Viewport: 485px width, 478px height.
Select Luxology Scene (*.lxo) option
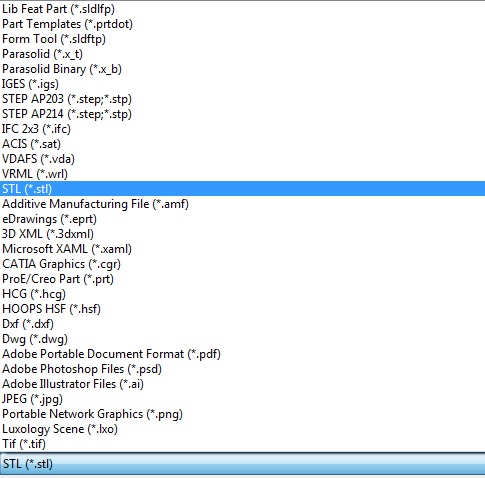(x=242, y=429)
